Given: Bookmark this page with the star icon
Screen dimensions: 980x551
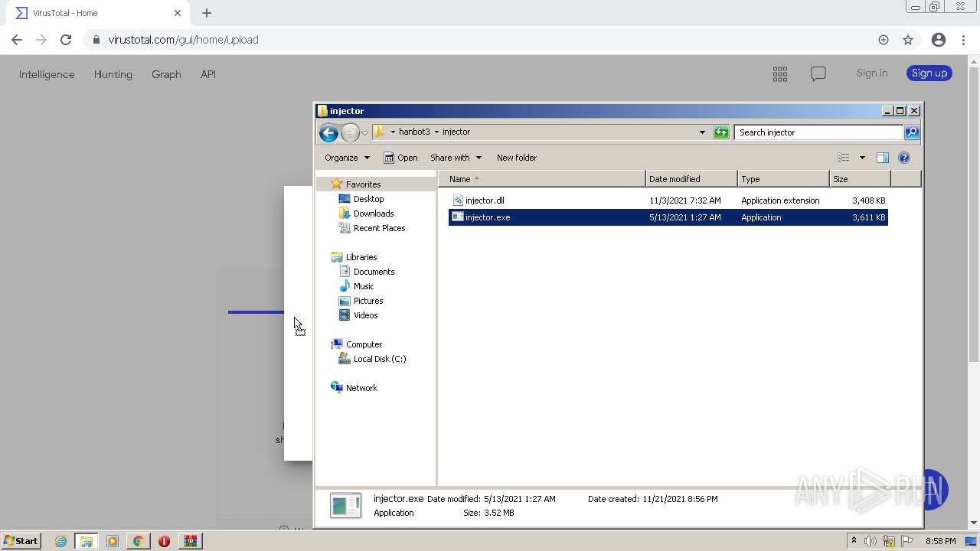Looking at the screenshot, I should point(908,40).
